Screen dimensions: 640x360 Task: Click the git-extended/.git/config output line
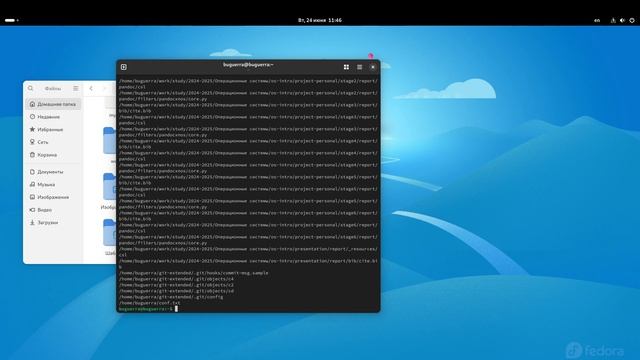pos(171,297)
